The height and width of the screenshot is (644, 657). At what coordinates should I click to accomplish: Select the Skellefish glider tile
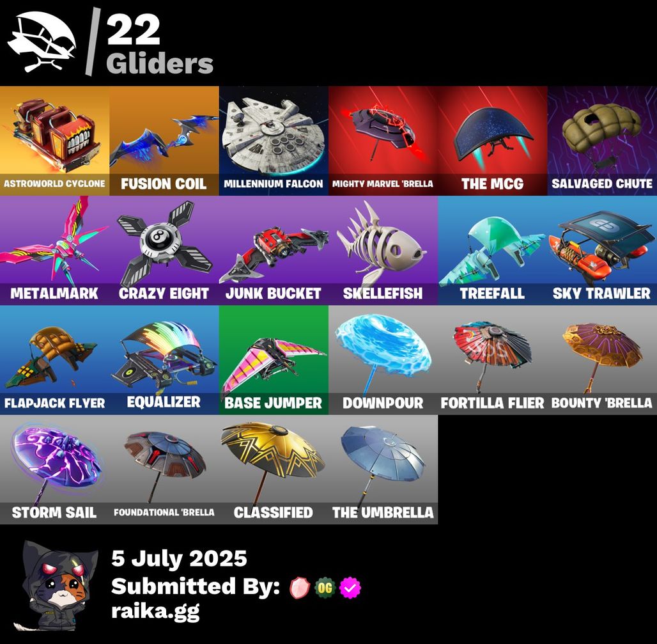[x=383, y=250]
